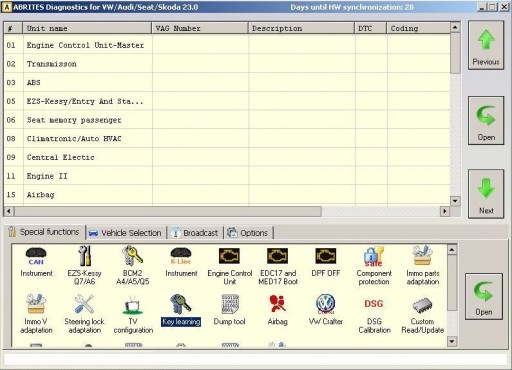Open the Options tab
This screenshot has width=512, height=370.
[x=248, y=233]
